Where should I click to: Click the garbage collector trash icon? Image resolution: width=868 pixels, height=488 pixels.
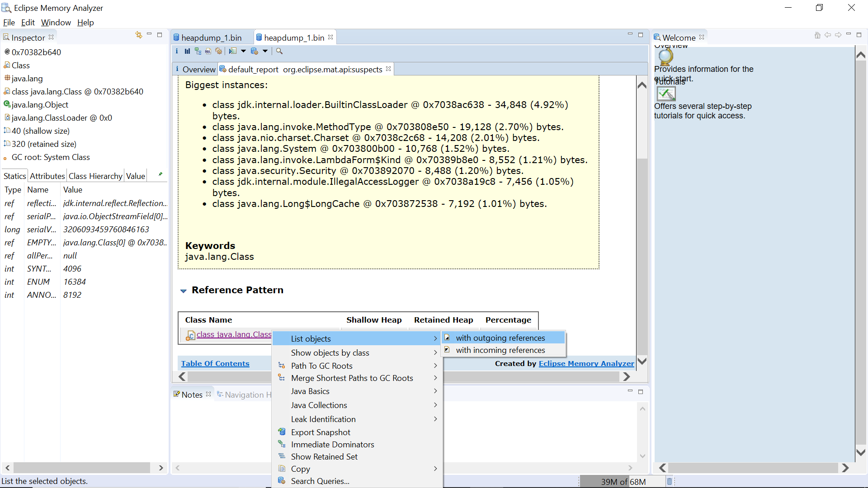tap(670, 482)
